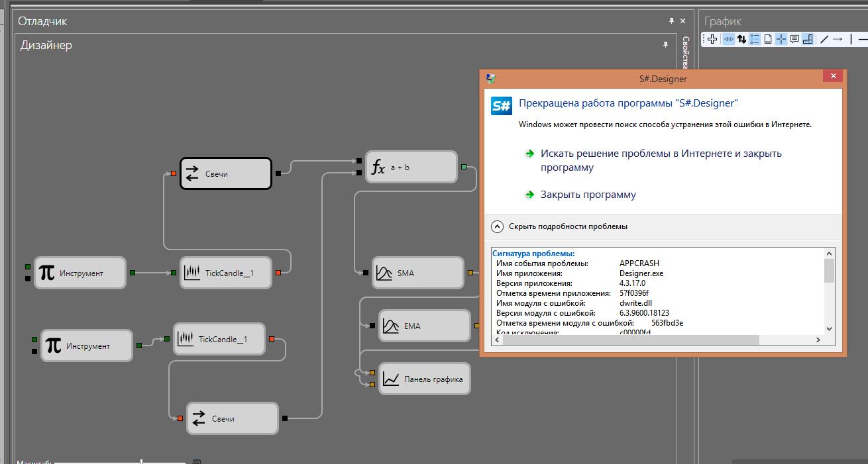The height and width of the screenshot is (464, 868).
Task: Click candlestick icon on upper TickCandle__1 node
Action: tap(192, 273)
